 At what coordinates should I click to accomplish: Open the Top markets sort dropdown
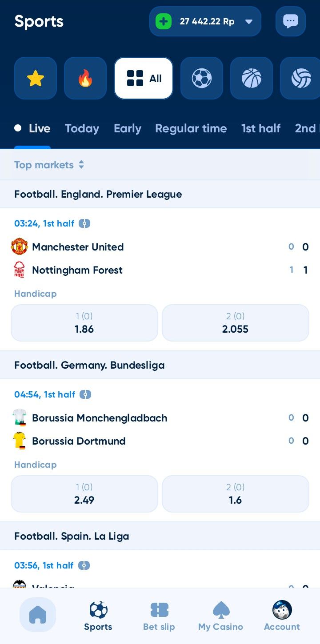49,165
